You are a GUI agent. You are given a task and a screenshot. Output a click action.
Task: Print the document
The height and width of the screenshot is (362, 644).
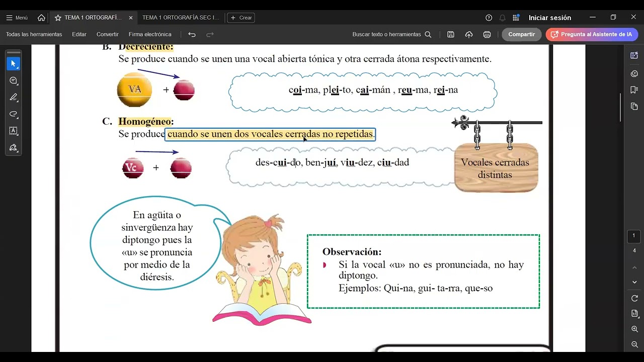point(487,34)
